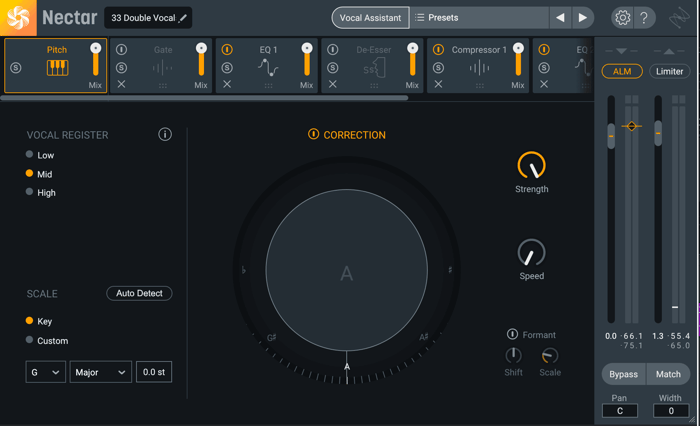This screenshot has width=700, height=426.
Task: Click the input gain down-arrow marker
Action: 621,51
